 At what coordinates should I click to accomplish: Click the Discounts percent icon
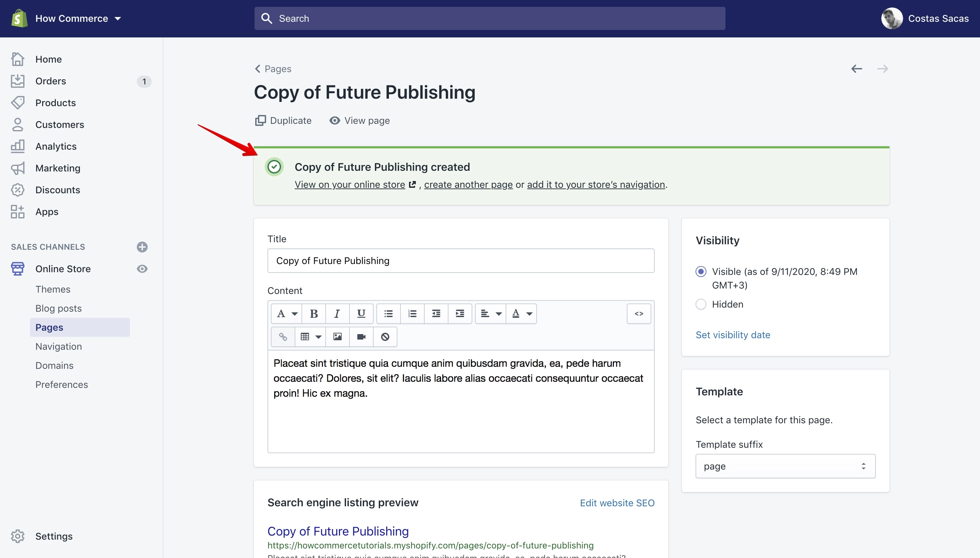tap(18, 190)
